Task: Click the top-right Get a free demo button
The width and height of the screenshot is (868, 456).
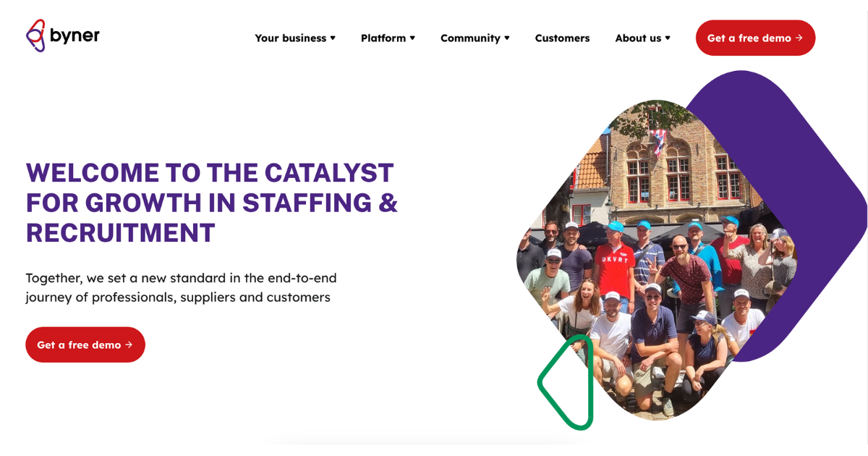Action: coord(755,38)
